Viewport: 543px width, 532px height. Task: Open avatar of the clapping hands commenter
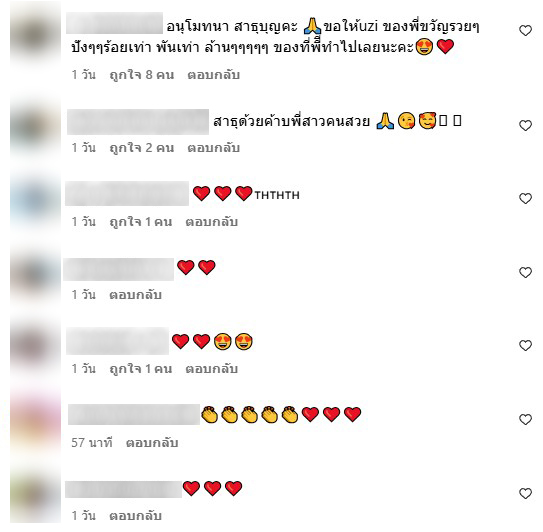coord(35,419)
